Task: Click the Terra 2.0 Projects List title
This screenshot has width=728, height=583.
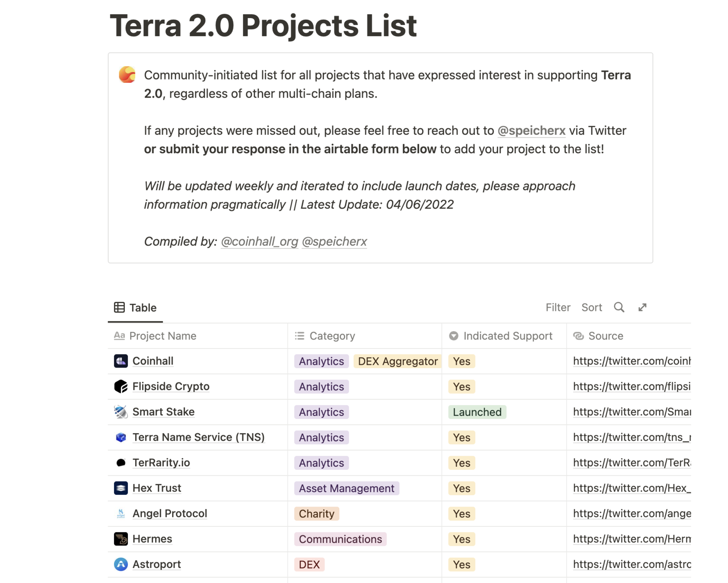Action: (263, 25)
